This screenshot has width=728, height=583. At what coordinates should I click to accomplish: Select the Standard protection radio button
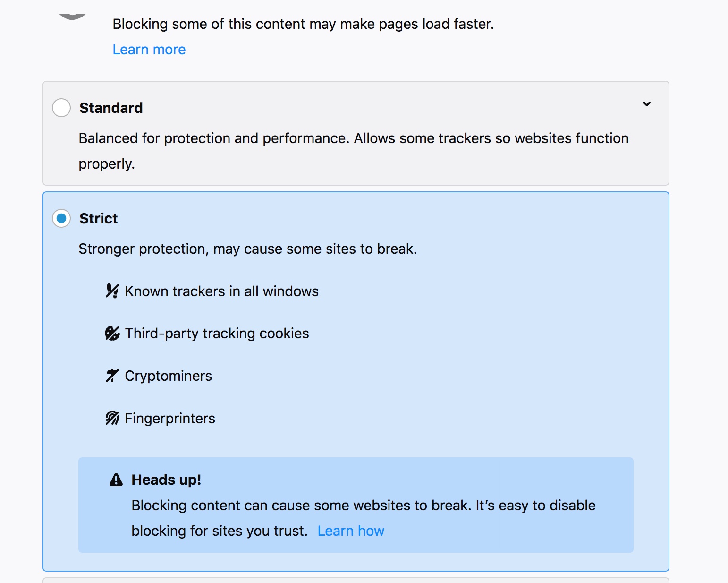[x=61, y=108]
